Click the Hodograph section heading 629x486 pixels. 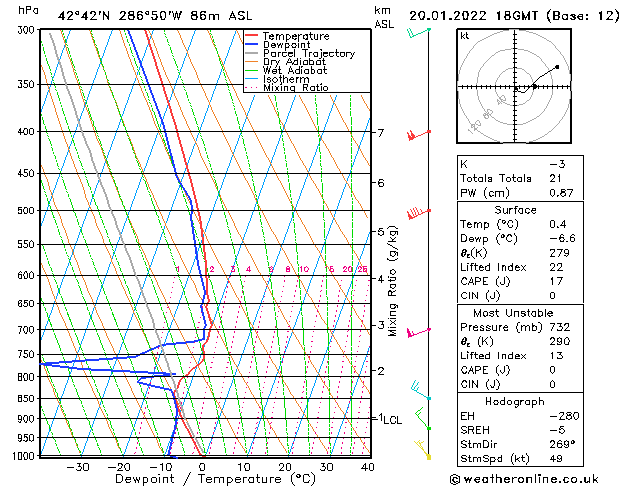coord(515,401)
